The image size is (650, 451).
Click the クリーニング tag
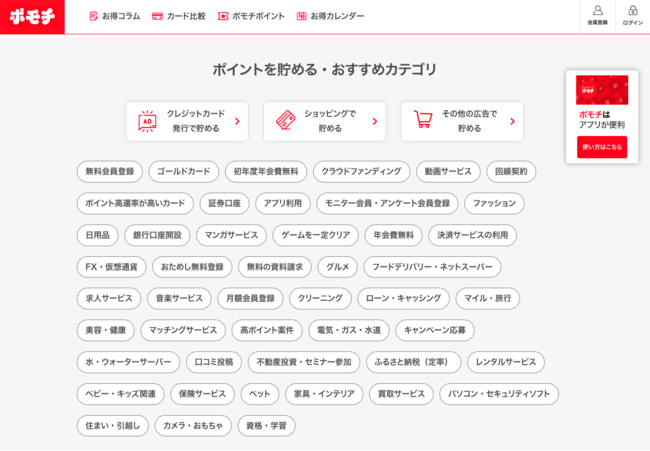(320, 298)
